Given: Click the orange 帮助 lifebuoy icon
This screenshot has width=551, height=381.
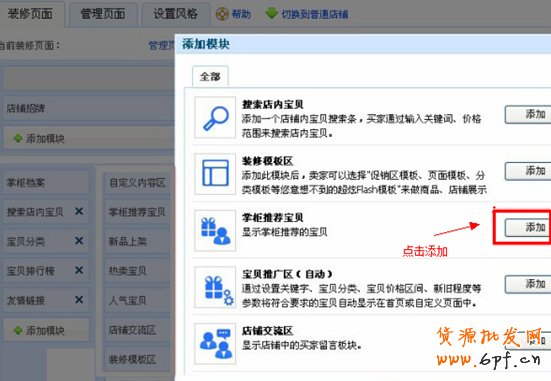Looking at the screenshot, I should pyautogui.click(x=222, y=14).
